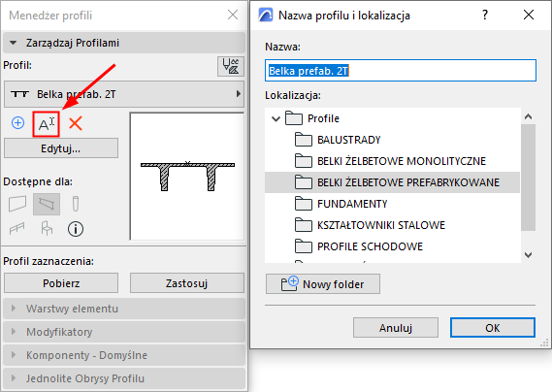
Task: Toggle beam availability icon
Action: click(x=47, y=204)
